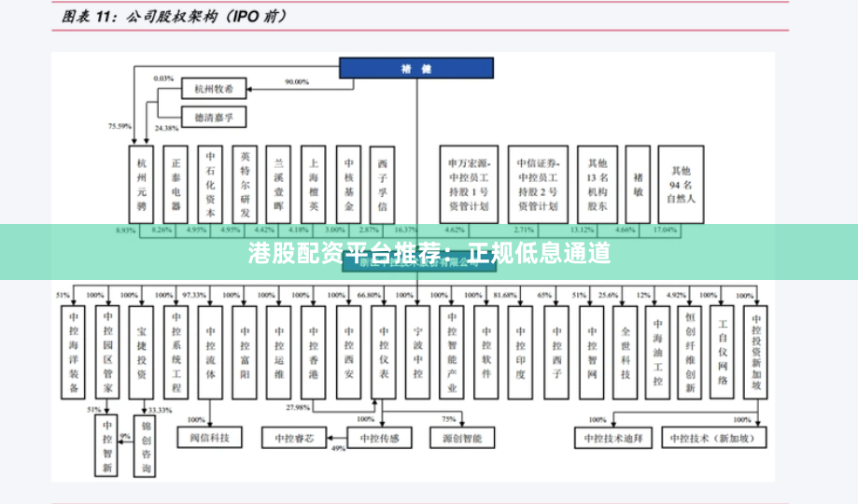Image resolution: width=858 pixels, height=504 pixels.
Task: Click the 0.03% percentage label
Action: coord(163,78)
